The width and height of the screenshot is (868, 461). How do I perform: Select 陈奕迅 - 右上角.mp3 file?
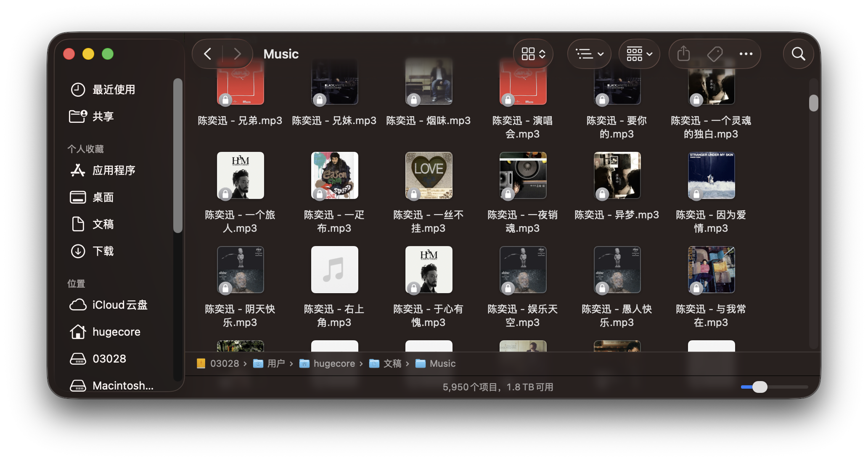[x=334, y=270]
